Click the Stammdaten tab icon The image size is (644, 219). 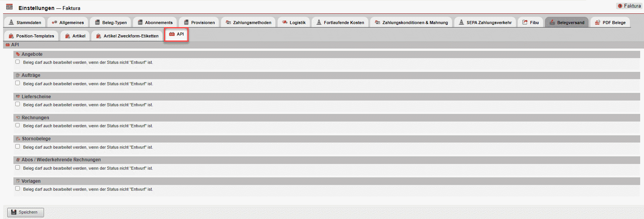point(11,23)
